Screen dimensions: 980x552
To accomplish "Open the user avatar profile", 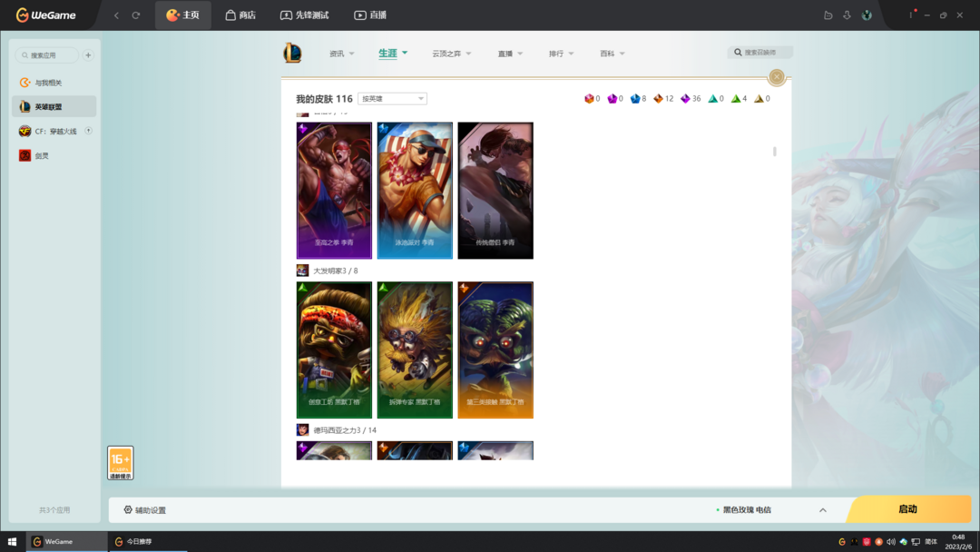I will pos(867,15).
